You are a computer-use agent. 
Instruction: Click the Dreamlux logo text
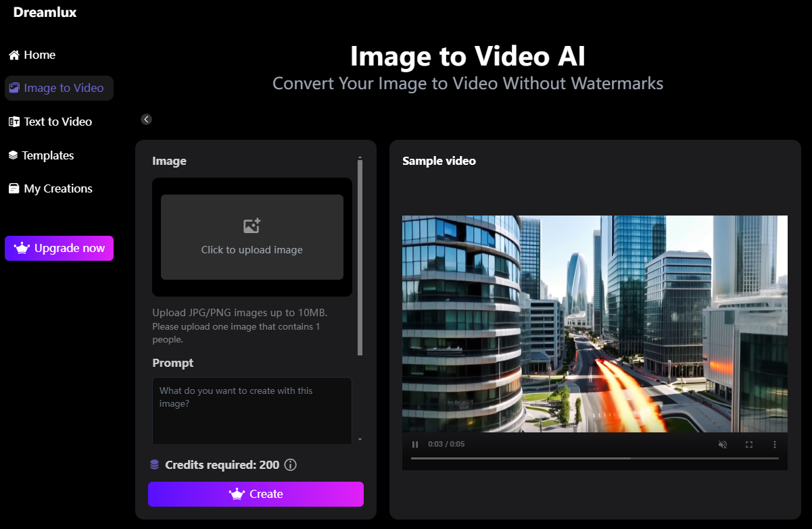coord(45,12)
